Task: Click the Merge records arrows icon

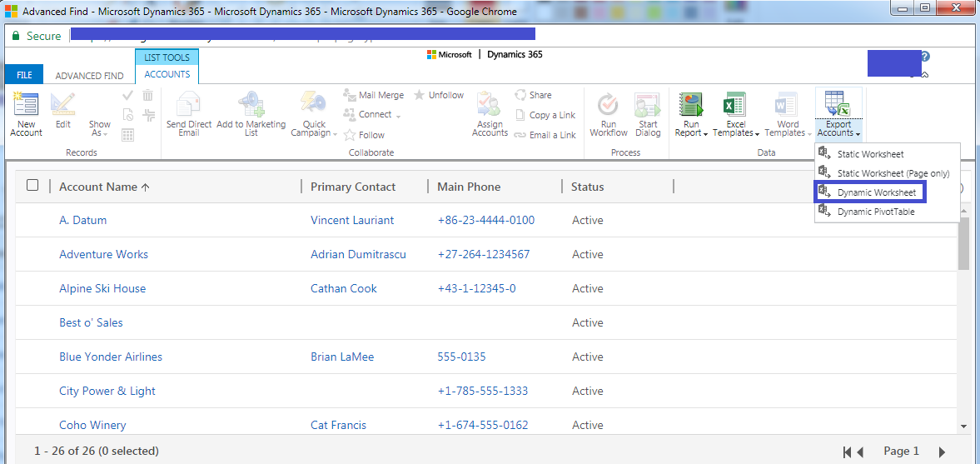Action: (x=148, y=114)
